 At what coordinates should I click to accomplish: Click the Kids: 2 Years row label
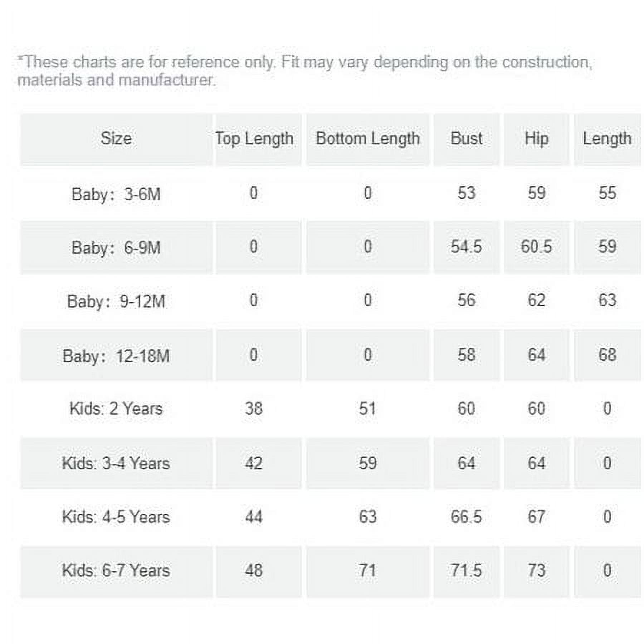click(116, 409)
